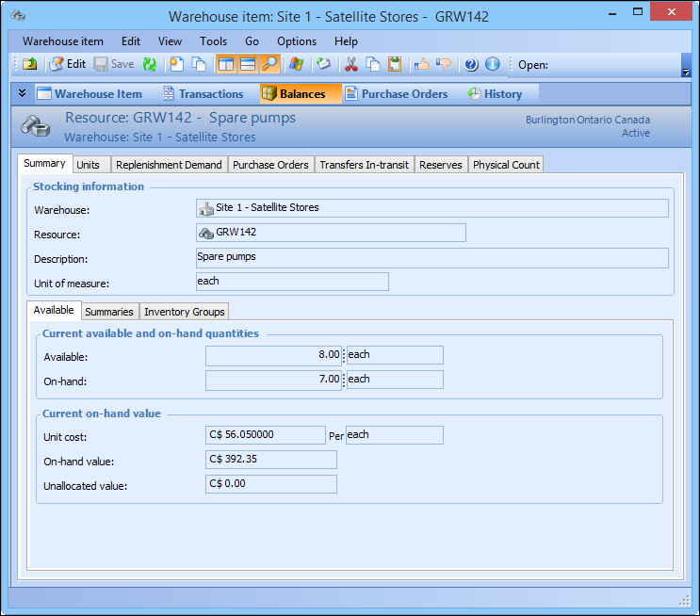
Task: Click the magnifying glass search icon
Action: click(x=269, y=65)
